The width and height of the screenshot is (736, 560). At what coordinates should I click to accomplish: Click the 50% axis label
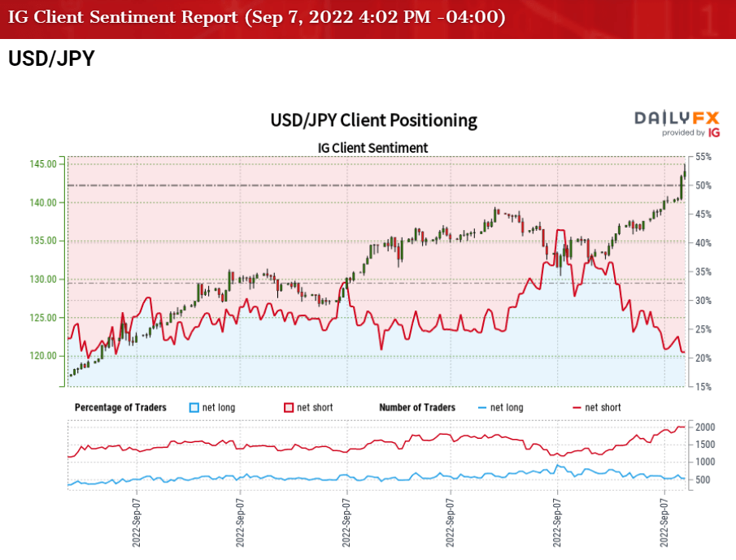coord(703,186)
